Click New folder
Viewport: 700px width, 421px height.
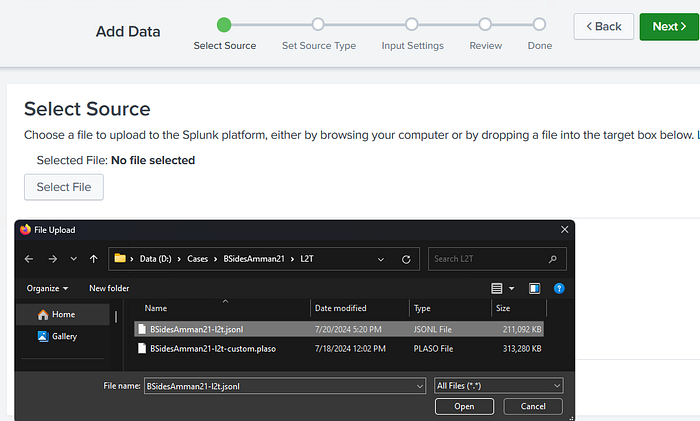[x=109, y=288]
